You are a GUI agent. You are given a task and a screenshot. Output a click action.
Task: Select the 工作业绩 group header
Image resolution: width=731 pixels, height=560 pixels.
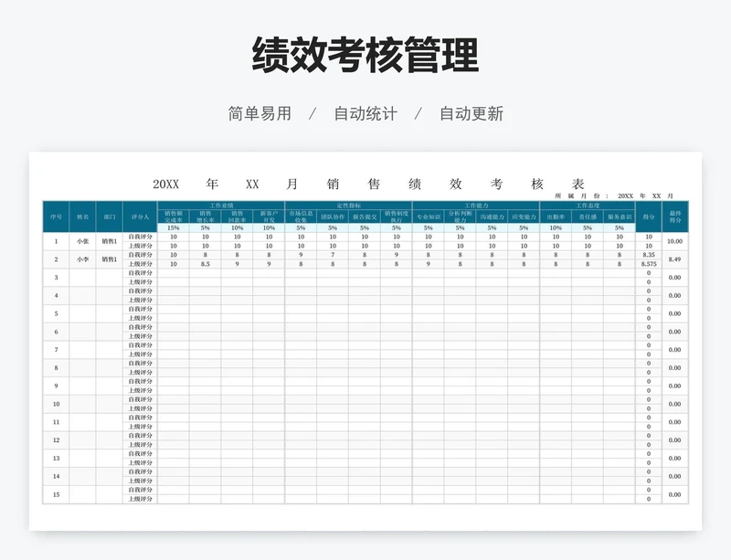pyautogui.click(x=221, y=206)
